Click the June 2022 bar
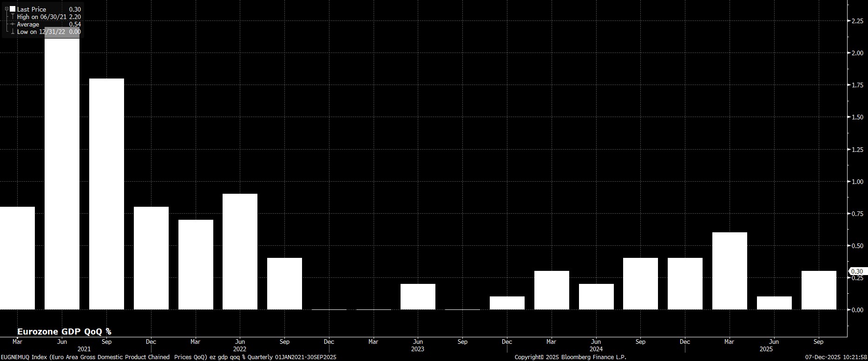The width and height of the screenshot is (868, 361). pos(240,251)
